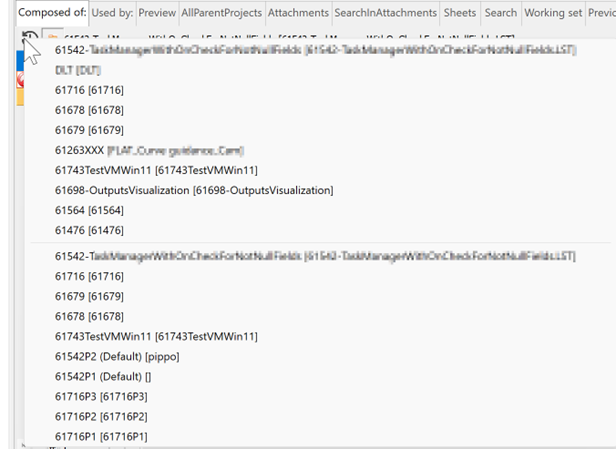Choose 61564 [61564] from list
616x449 pixels.
[x=89, y=211]
